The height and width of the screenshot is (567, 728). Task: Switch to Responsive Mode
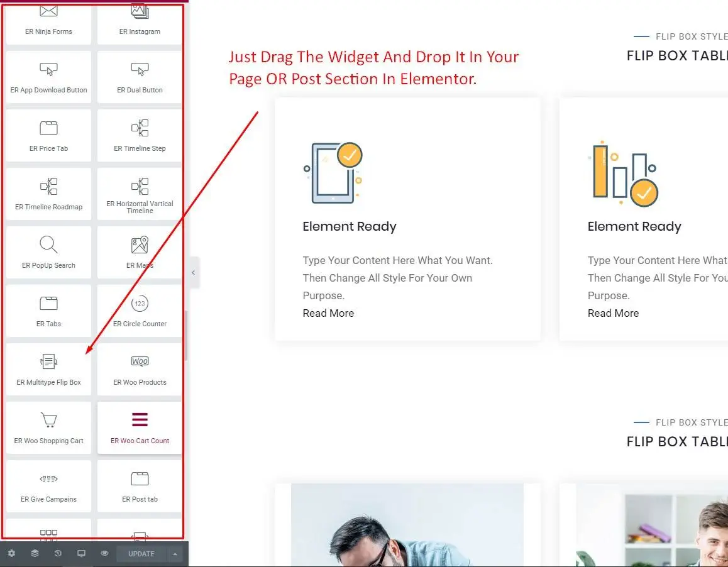pyautogui.click(x=81, y=554)
